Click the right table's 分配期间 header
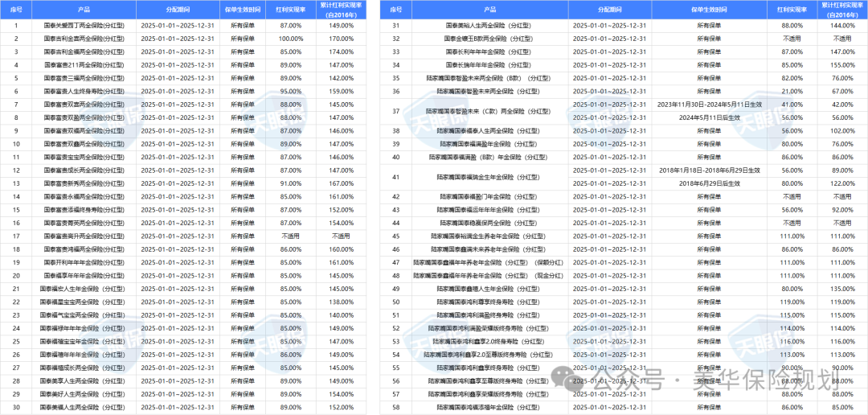This screenshot has height=415, width=868. tap(609, 10)
